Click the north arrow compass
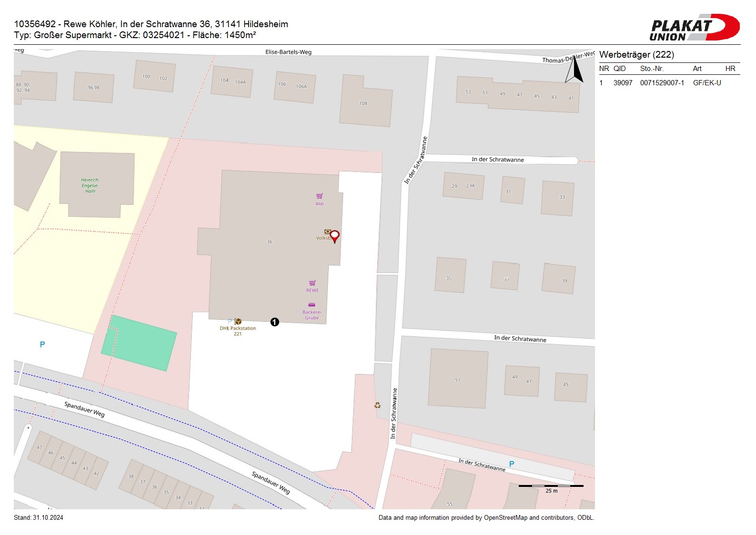Viewport: 756px width, 535px height. 574,70
